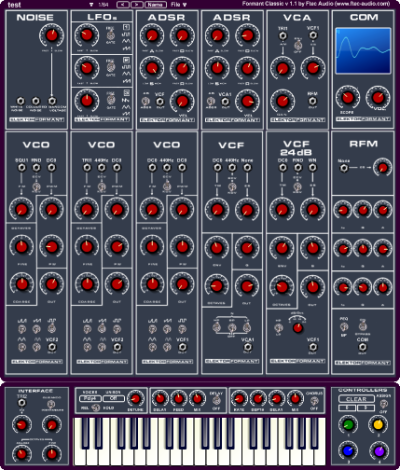Viewport: 400px width, 470px height.
Task: Toggle the controllers Assign switch
Action: tap(384, 404)
